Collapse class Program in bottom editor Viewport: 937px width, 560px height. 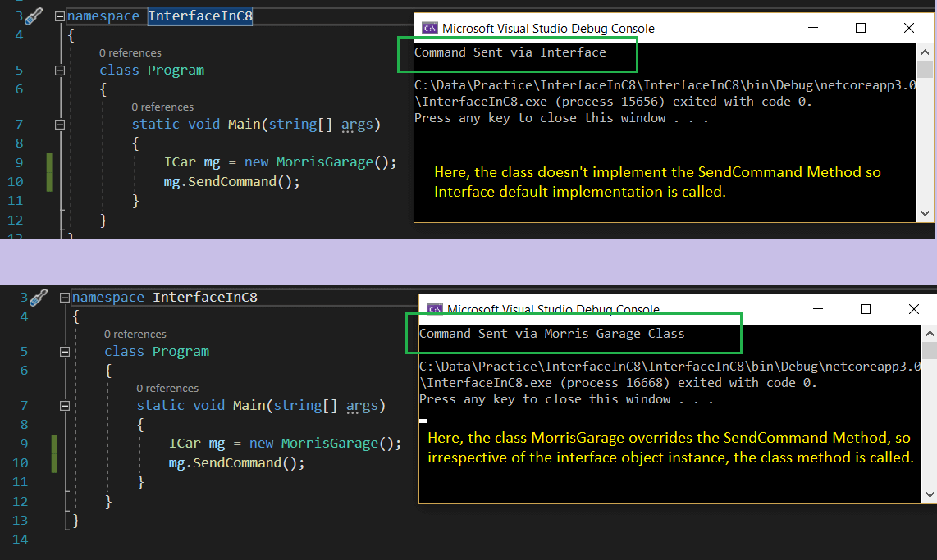[x=65, y=352]
